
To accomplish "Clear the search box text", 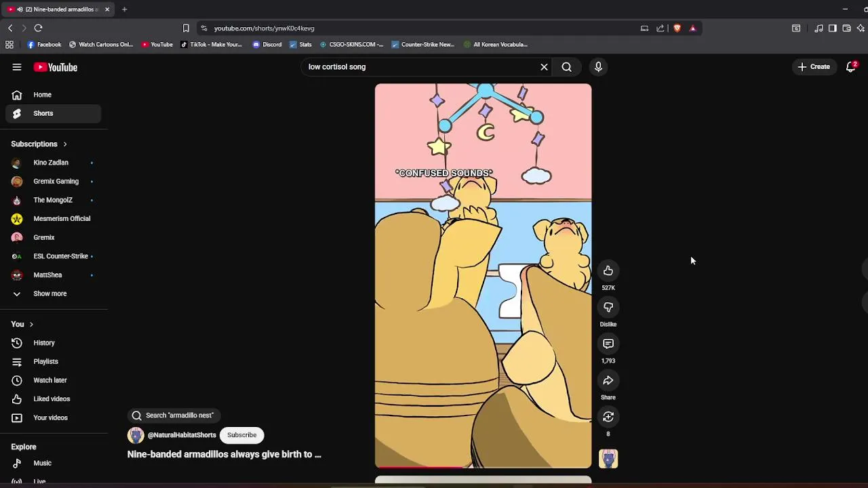I will pyautogui.click(x=544, y=67).
